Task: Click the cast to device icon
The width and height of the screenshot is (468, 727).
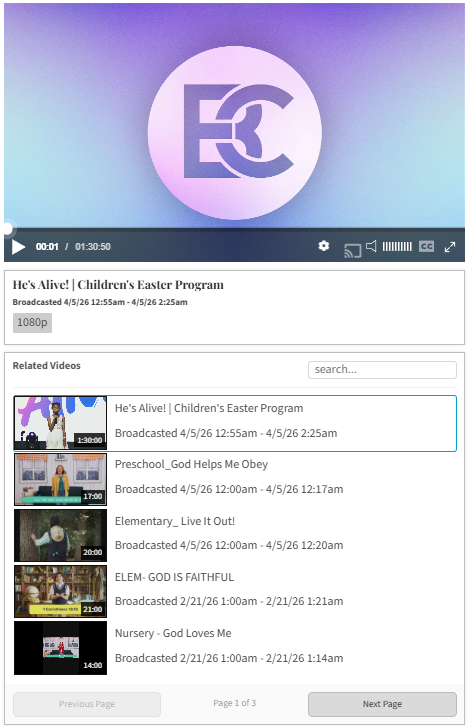Action: 353,250
